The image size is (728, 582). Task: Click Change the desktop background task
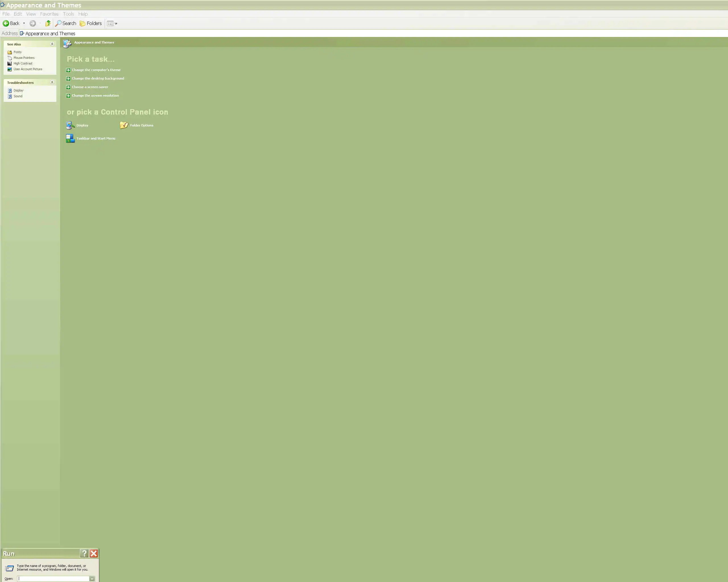click(98, 78)
